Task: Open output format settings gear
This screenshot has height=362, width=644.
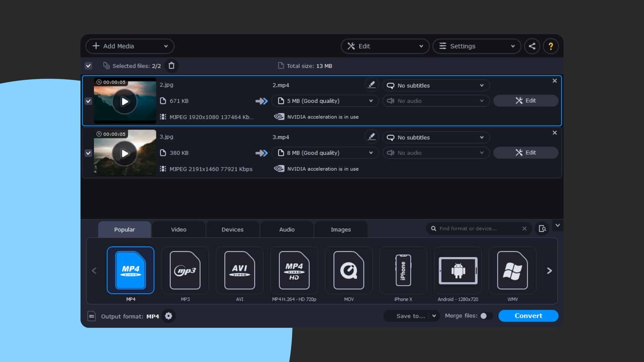Action: (168, 316)
